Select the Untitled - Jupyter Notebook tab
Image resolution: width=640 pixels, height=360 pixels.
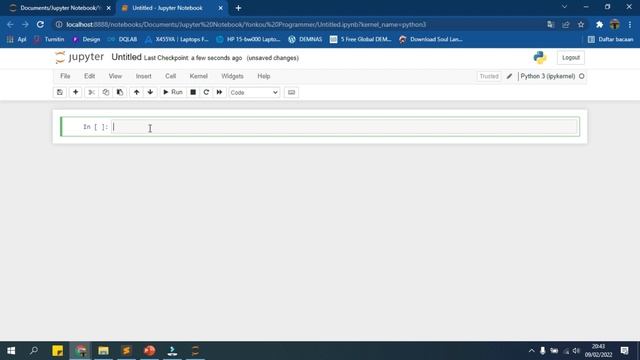(167, 8)
